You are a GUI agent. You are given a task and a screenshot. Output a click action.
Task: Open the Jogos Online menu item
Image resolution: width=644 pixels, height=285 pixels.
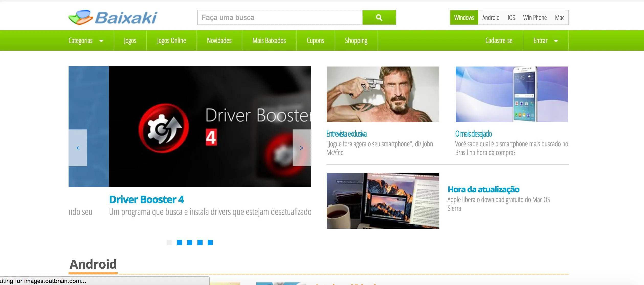click(x=171, y=40)
